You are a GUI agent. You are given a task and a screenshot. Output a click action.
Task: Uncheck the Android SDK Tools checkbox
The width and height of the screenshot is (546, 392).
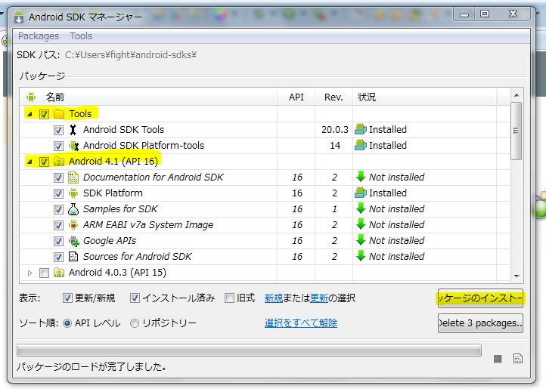[x=58, y=130]
